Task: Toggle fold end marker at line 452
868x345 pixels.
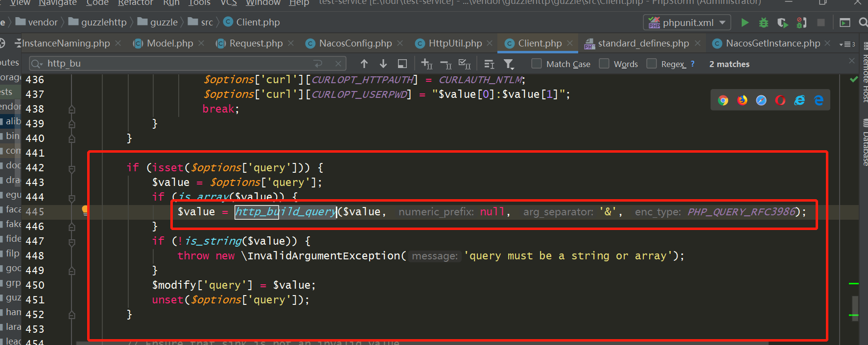Action: click(72, 315)
